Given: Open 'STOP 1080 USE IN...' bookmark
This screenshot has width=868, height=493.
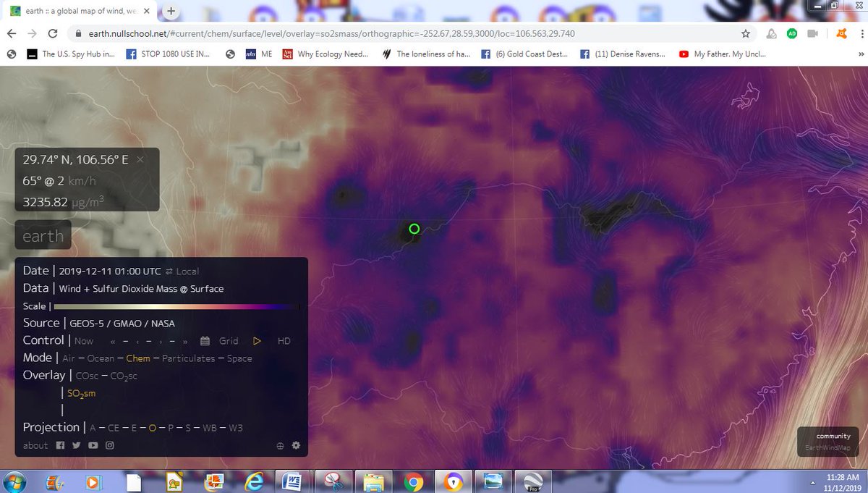Looking at the screenshot, I should (x=169, y=54).
